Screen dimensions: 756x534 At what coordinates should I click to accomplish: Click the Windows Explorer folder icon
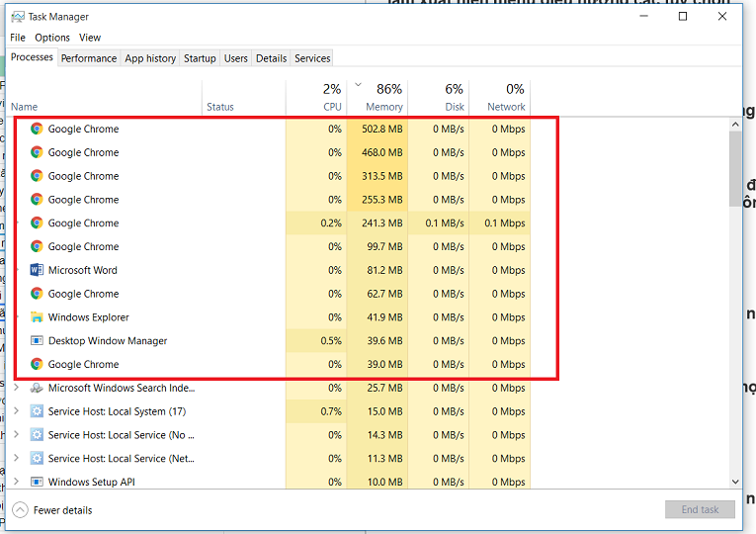pos(37,317)
